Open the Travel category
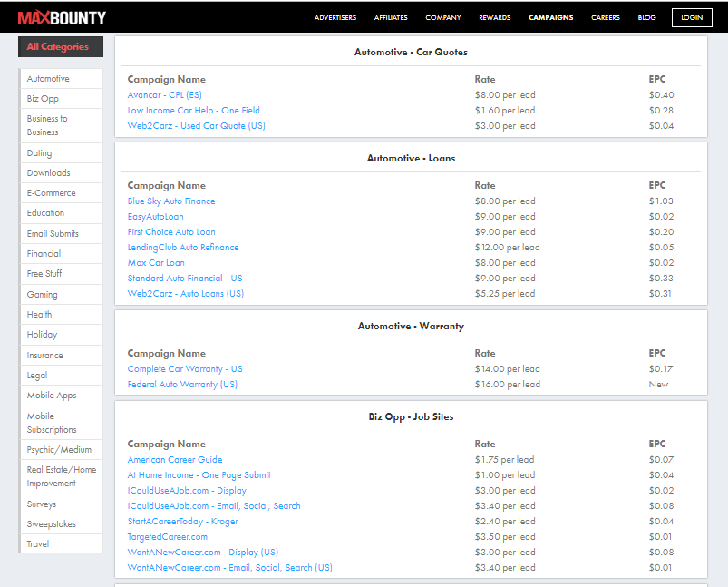Screen dimensions: 728x587 [x=62, y=544]
